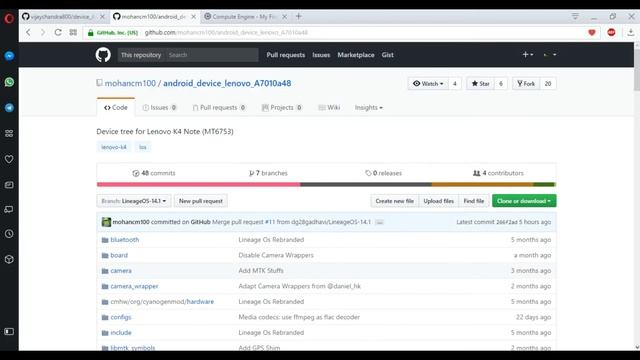640x360 pixels.
Task: Reload the current page
Action: coord(58,32)
